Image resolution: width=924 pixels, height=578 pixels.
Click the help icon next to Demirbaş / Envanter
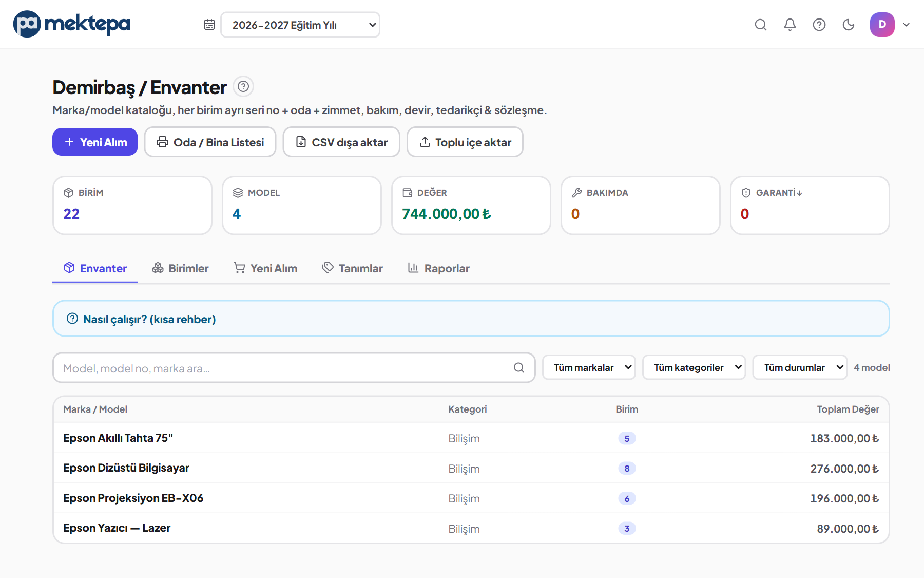tap(243, 87)
